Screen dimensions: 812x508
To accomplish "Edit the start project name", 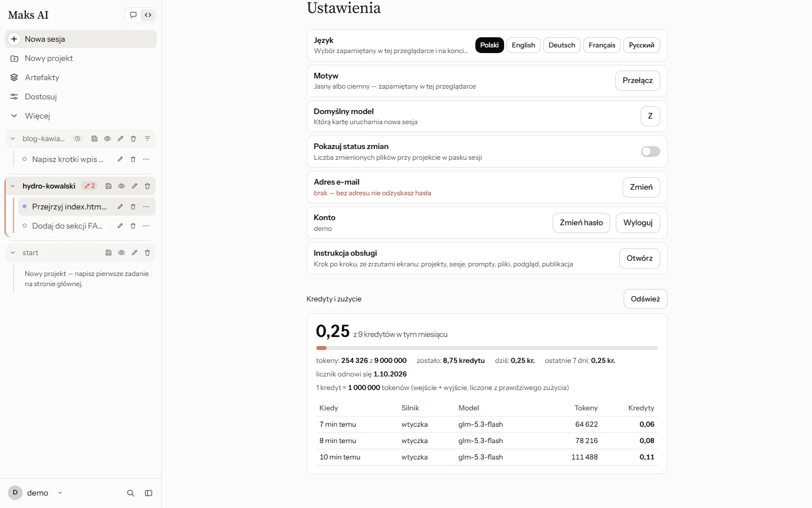I will (134, 253).
